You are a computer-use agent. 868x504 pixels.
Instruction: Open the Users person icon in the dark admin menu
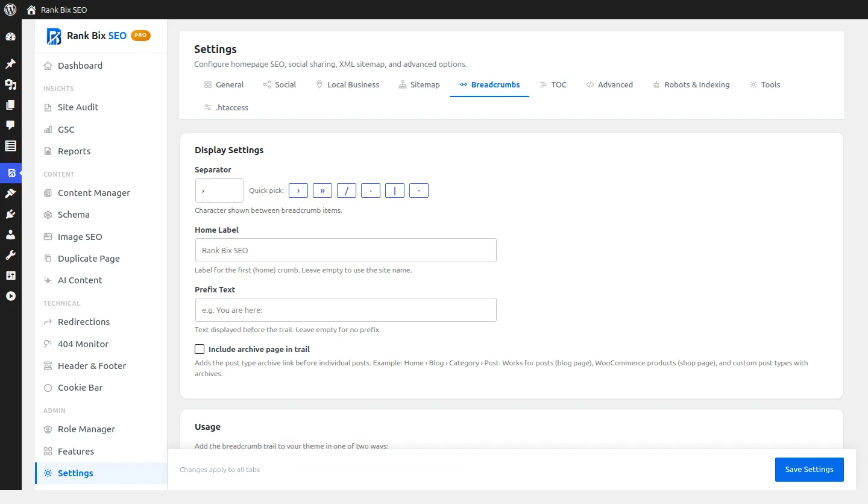coord(10,235)
